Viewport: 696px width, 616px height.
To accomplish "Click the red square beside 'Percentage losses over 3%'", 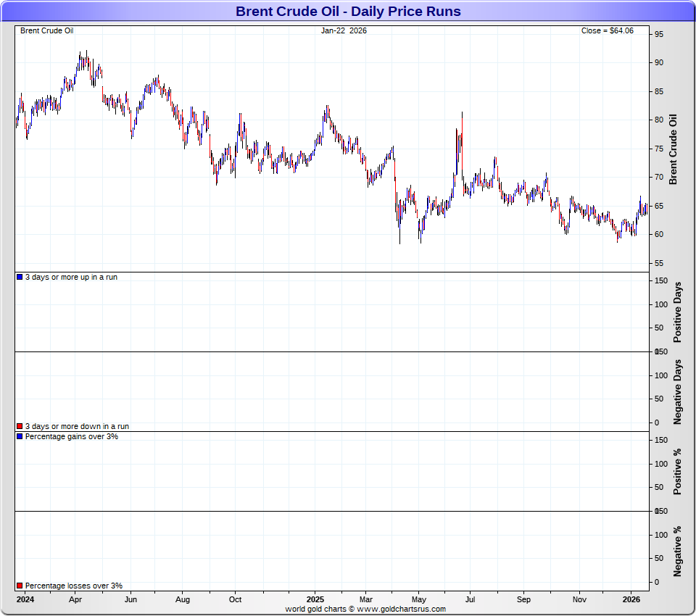I will pyautogui.click(x=20, y=586).
